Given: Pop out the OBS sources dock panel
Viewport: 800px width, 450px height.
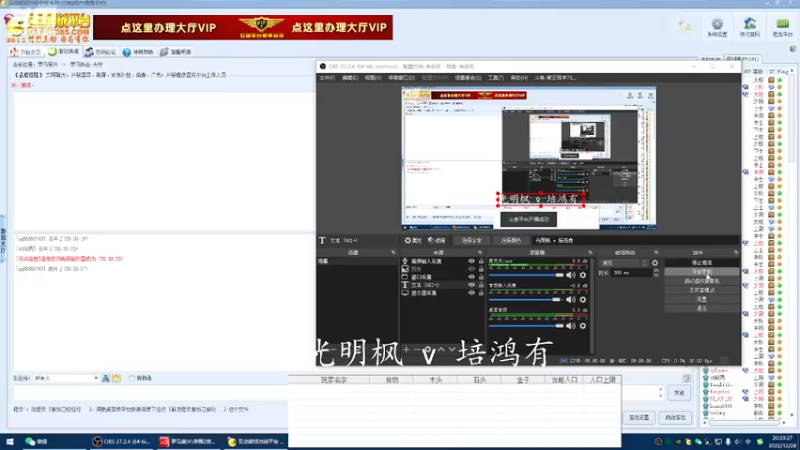Looking at the screenshot, I should point(480,253).
